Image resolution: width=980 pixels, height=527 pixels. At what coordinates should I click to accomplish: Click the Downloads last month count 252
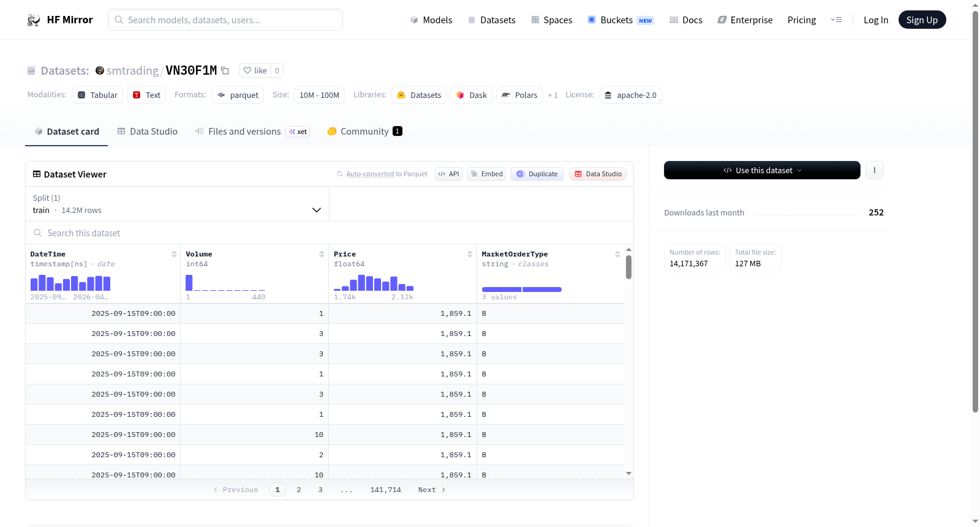point(876,212)
